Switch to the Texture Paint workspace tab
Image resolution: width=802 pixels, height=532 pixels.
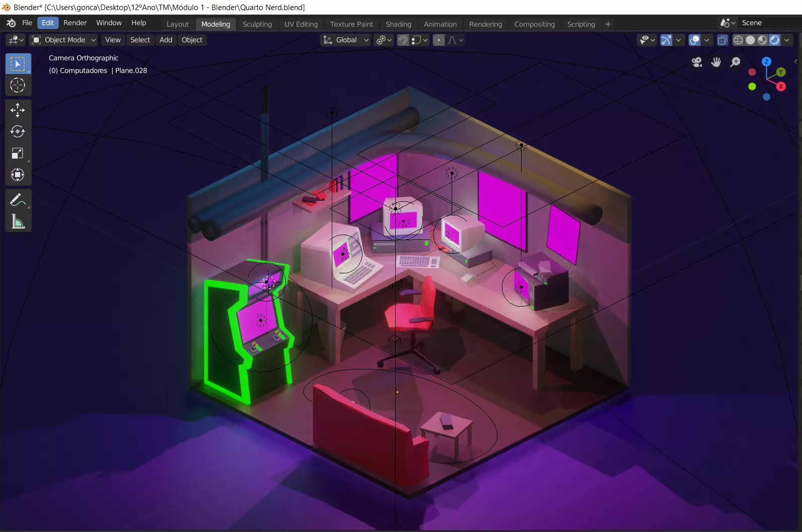(x=351, y=24)
